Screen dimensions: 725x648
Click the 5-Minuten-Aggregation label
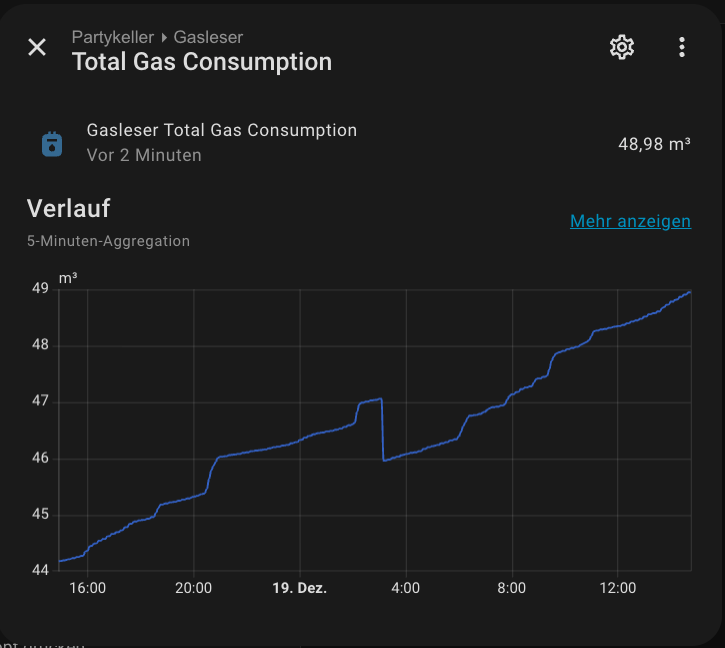[108, 241]
